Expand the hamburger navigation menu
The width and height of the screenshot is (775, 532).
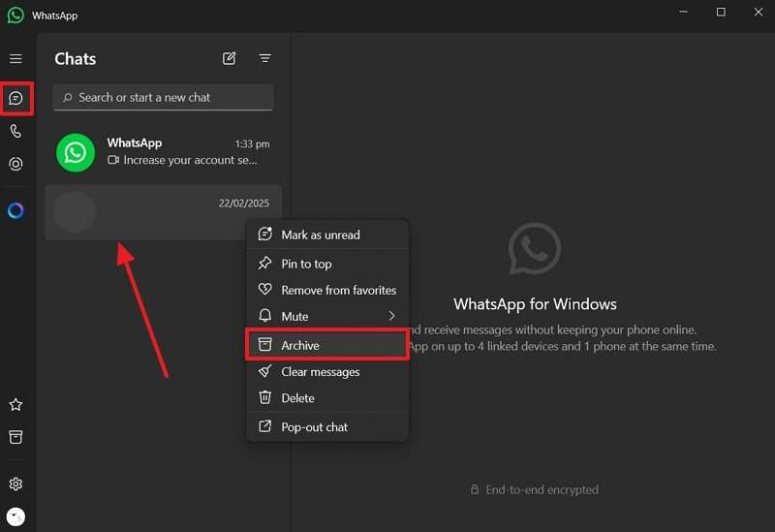pyautogui.click(x=15, y=59)
